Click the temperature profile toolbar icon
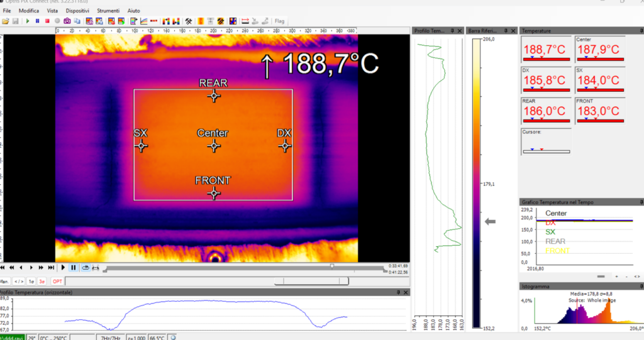The image size is (644, 340). point(134,21)
